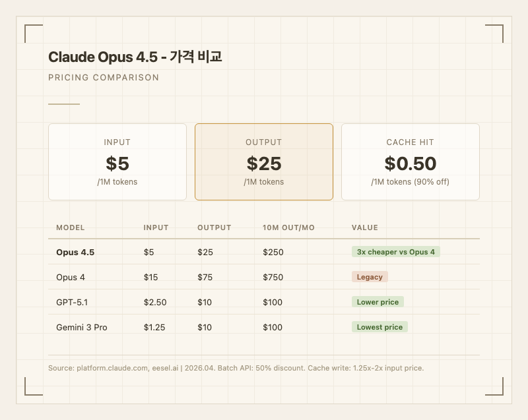
Task: Select the highlighted Output $25 card
Action: (264, 162)
